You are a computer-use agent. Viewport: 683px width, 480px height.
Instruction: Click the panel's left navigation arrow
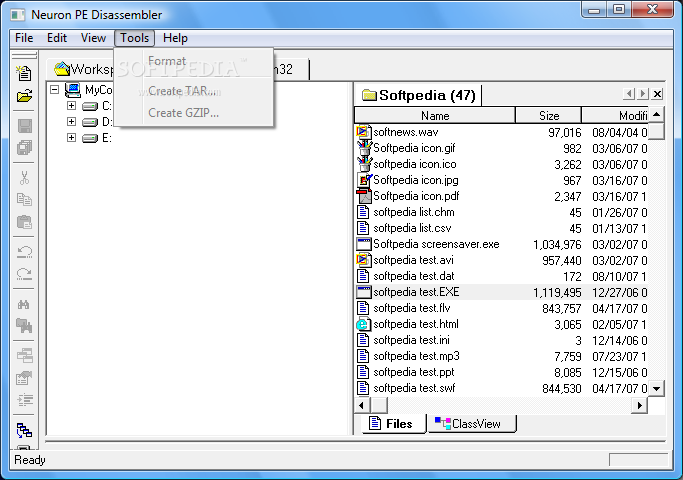pyautogui.click(x=629, y=94)
